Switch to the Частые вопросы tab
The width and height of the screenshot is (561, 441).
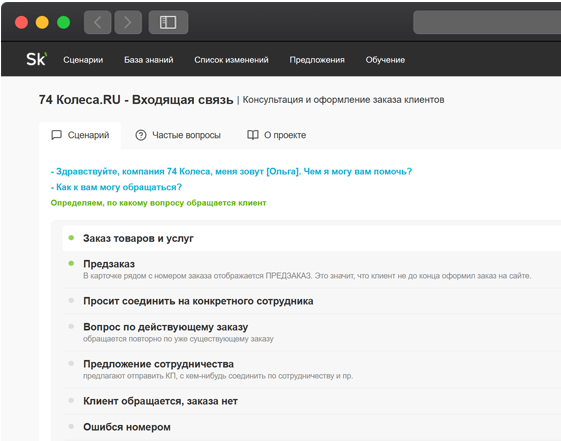pyautogui.click(x=178, y=135)
